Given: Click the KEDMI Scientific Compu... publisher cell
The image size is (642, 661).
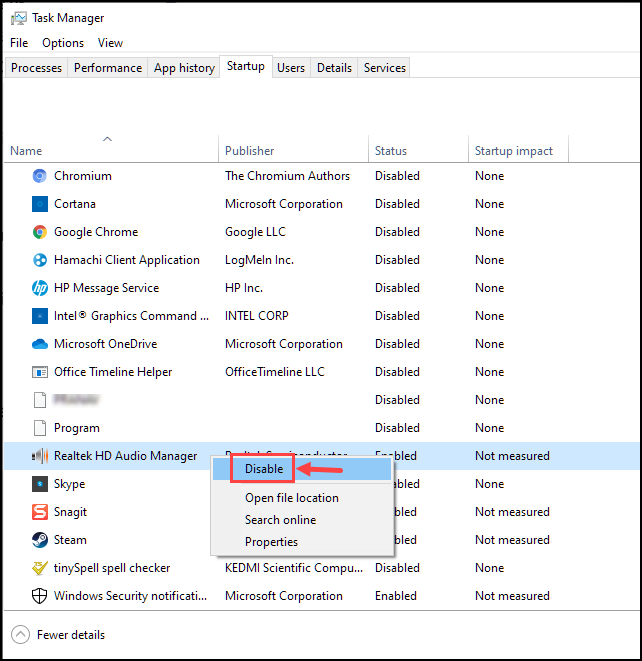Looking at the screenshot, I should pos(293,568).
